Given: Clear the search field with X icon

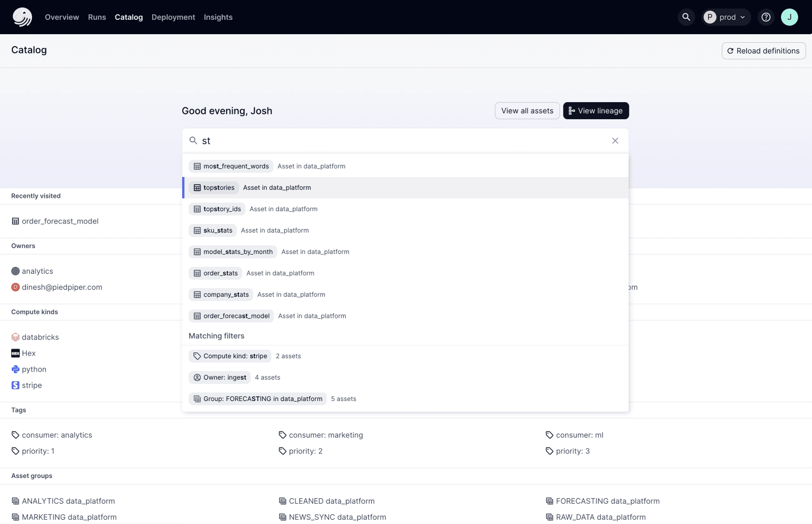Looking at the screenshot, I should [615, 141].
